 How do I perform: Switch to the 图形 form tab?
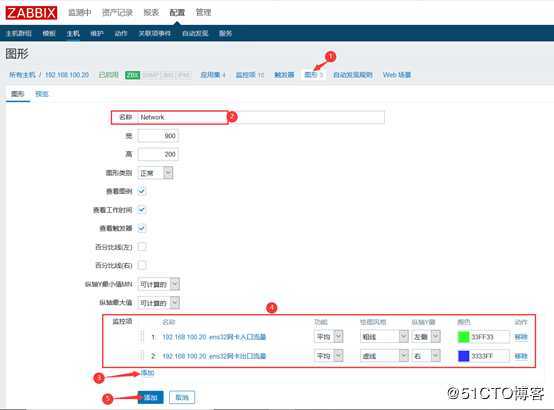pyautogui.click(x=18, y=94)
